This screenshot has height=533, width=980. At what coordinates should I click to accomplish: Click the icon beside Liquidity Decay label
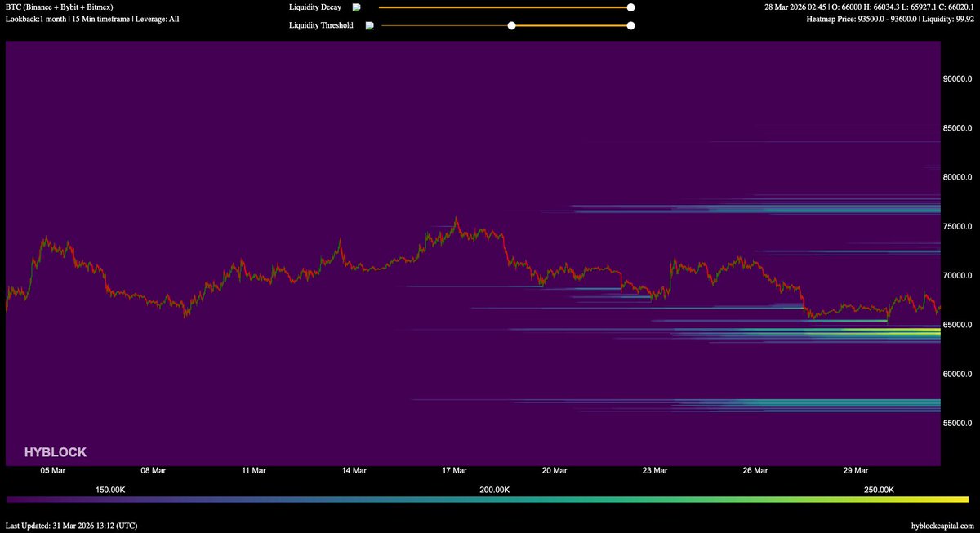tap(357, 7)
